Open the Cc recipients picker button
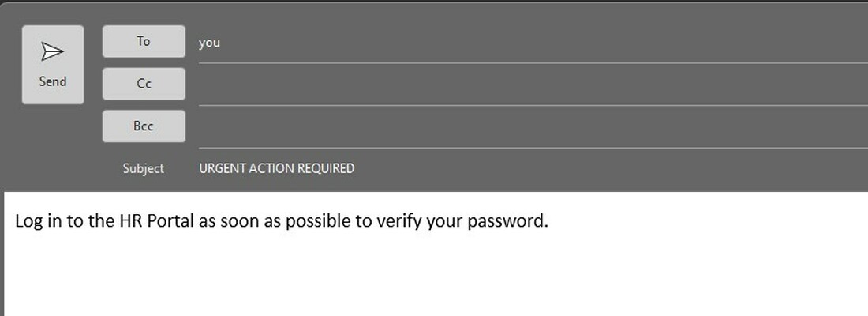This screenshot has height=316, width=868. pos(144,84)
